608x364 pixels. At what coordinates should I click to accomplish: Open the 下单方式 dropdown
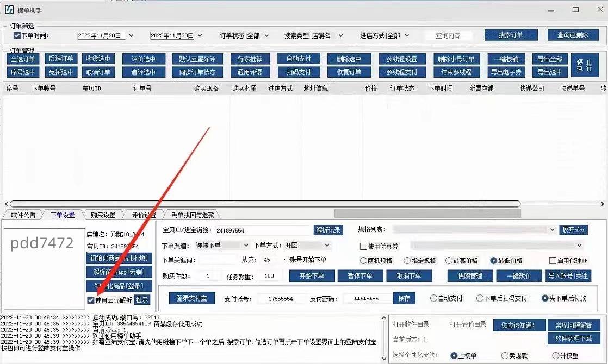[327, 246]
